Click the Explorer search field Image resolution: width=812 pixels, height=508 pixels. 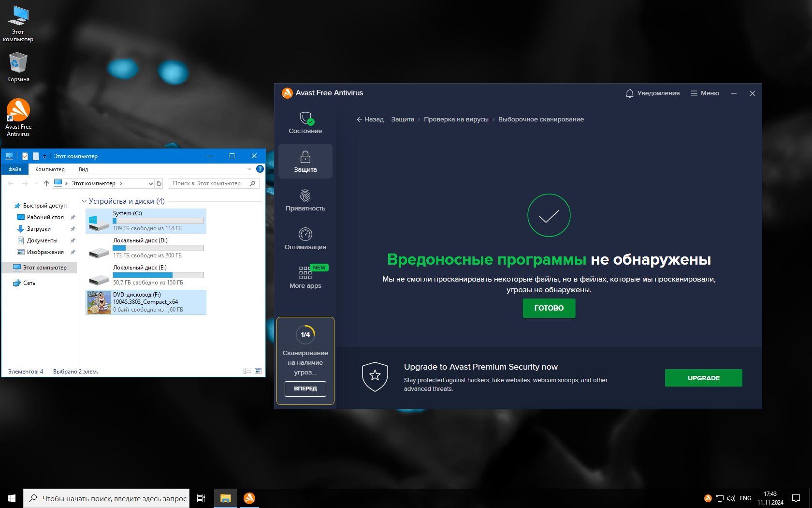point(214,183)
